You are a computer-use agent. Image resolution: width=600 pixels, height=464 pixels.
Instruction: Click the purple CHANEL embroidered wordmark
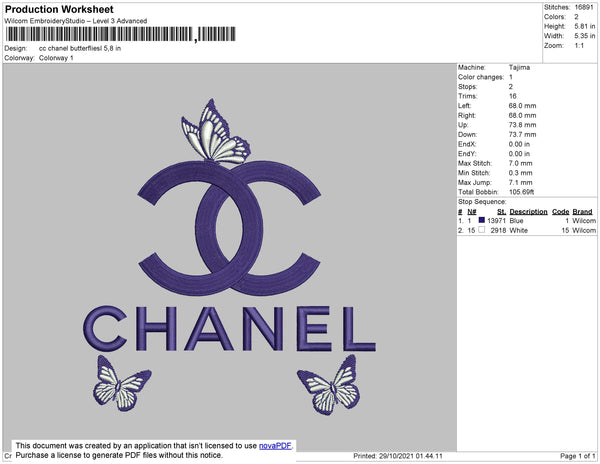tap(229, 329)
